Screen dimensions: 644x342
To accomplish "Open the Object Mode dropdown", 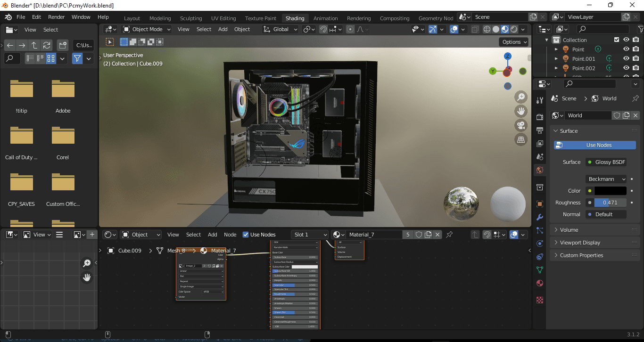I will click(147, 29).
